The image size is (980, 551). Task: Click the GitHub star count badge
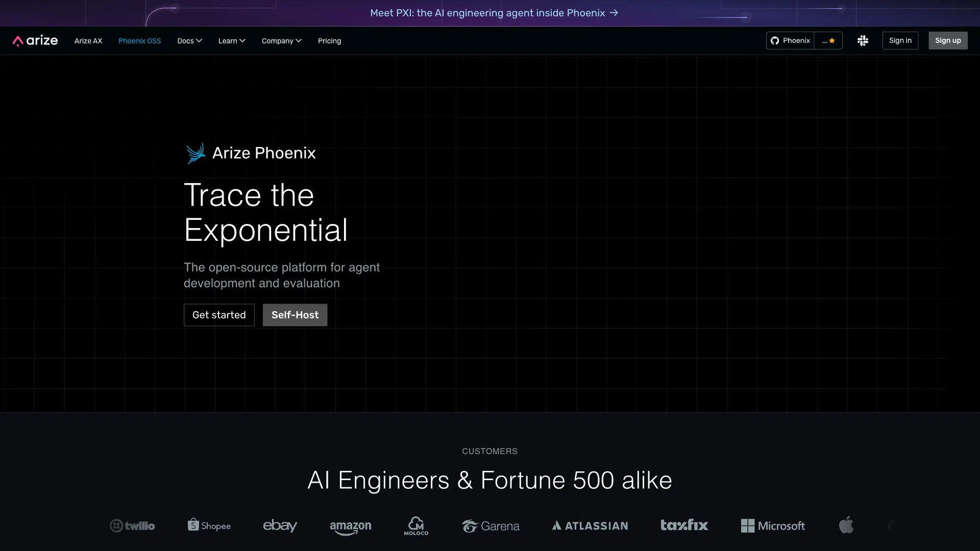coord(828,41)
